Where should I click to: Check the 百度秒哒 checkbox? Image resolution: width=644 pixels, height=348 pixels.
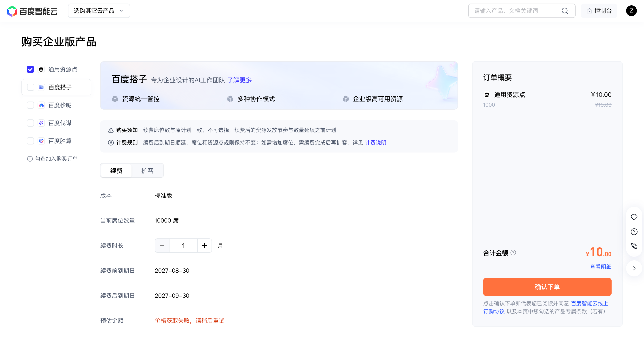click(30, 105)
